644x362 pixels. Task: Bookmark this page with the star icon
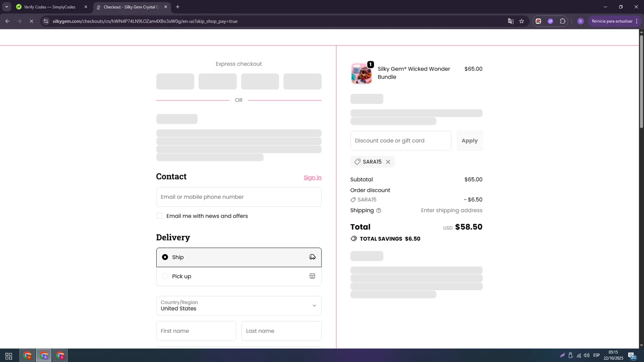[522, 21]
